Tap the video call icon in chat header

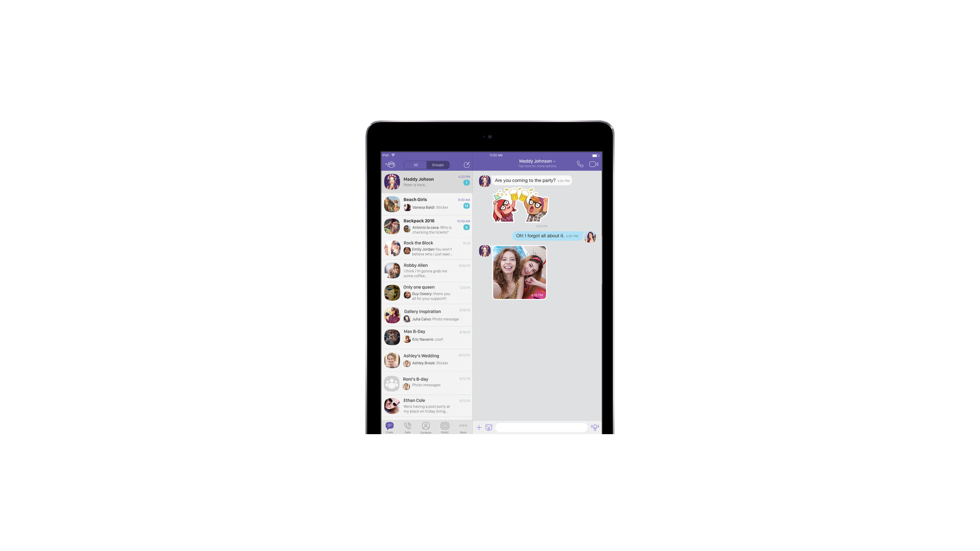pos(594,163)
